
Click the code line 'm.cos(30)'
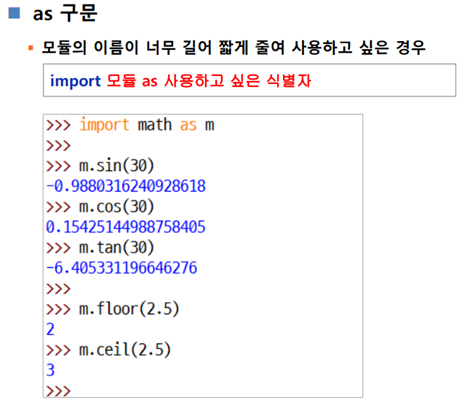(x=116, y=207)
